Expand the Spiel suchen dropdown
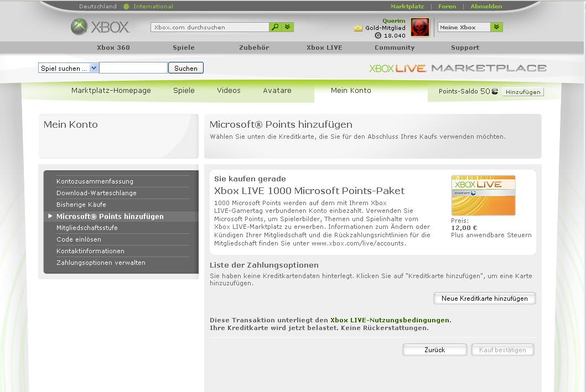586x392 pixels. point(94,68)
